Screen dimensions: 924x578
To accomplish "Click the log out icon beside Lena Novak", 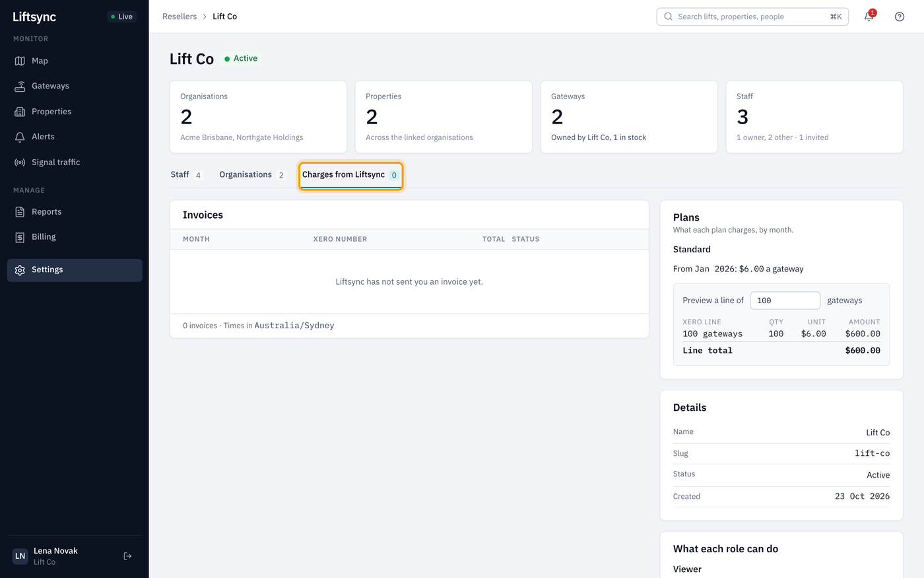I will click(x=127, y=556).
